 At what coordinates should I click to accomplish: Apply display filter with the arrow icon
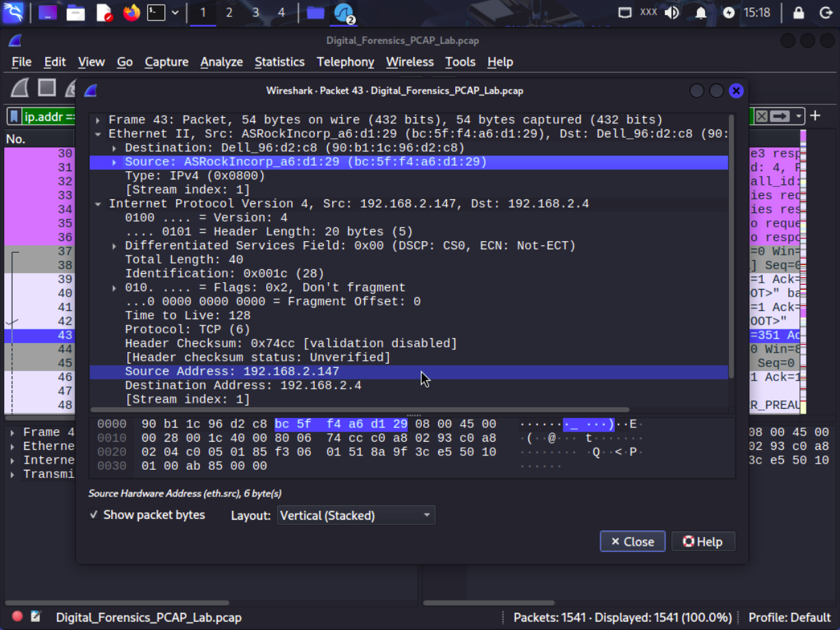(781, 116)
